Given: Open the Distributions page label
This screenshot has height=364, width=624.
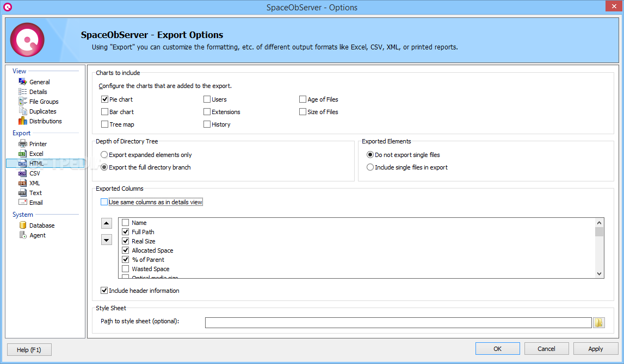Looking at the screenshot, I should [x=45, y=121].
